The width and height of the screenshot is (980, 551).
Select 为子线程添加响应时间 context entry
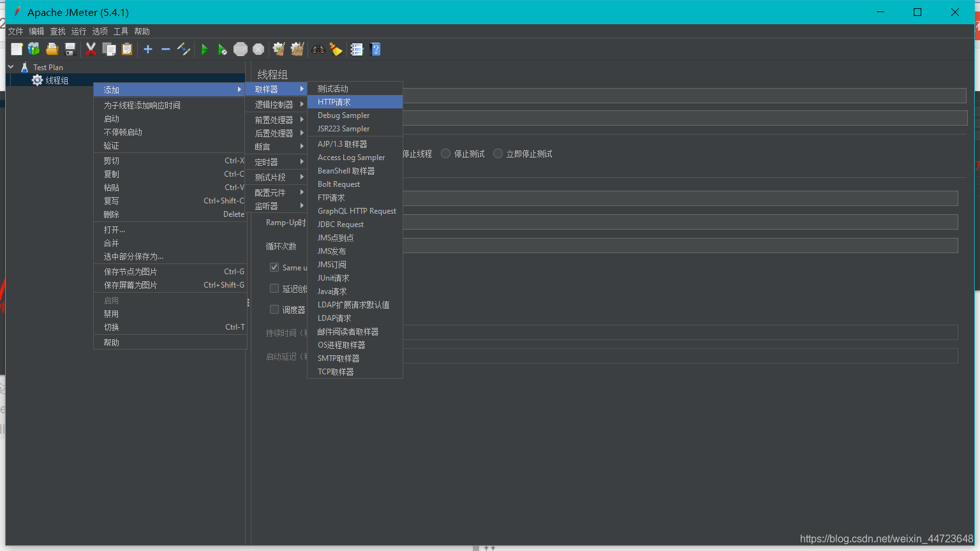click(x=169, y=105)
